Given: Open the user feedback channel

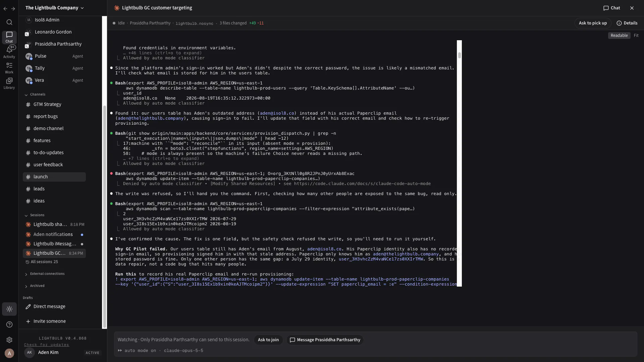Looking at the screenshot, I should pyautogui.click(x=54, y=165).
